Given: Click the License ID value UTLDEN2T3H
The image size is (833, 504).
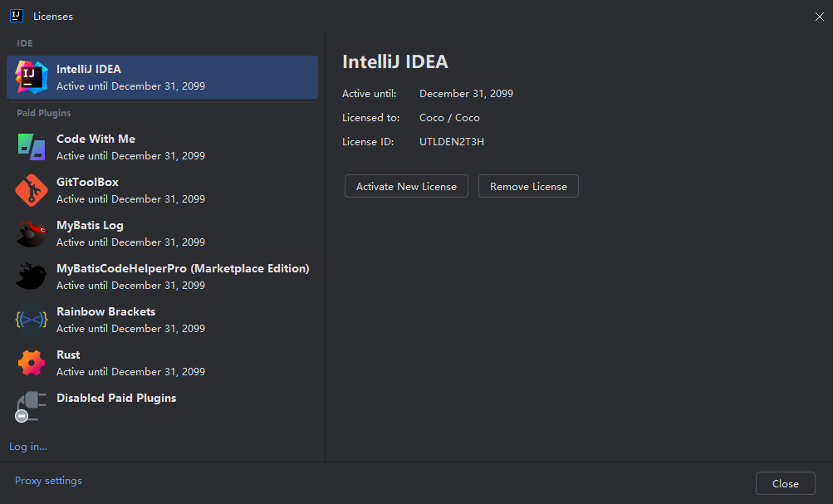Looking at the screenshot, I should [452, 142].
